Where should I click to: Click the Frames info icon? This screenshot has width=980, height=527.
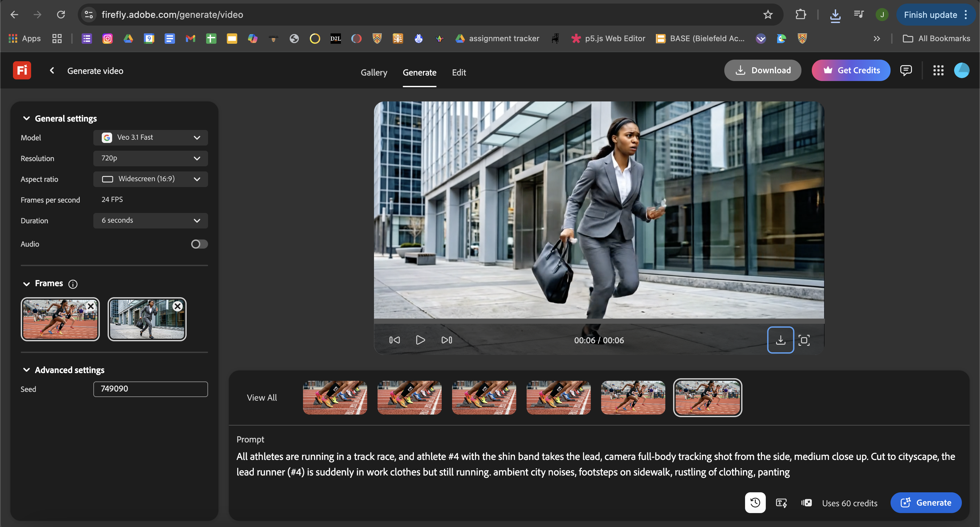pyautogui.click(x=73, y=284)
